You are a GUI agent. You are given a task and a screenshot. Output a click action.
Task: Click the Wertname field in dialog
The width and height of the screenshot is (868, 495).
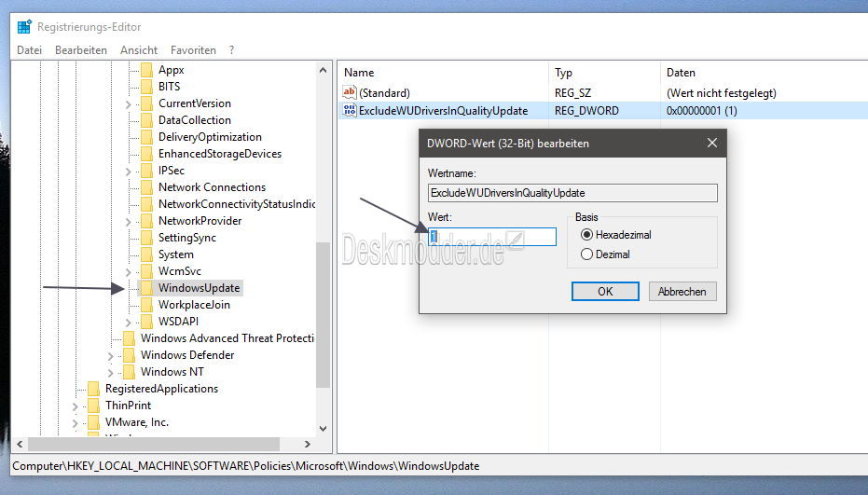tap(572, 193)
